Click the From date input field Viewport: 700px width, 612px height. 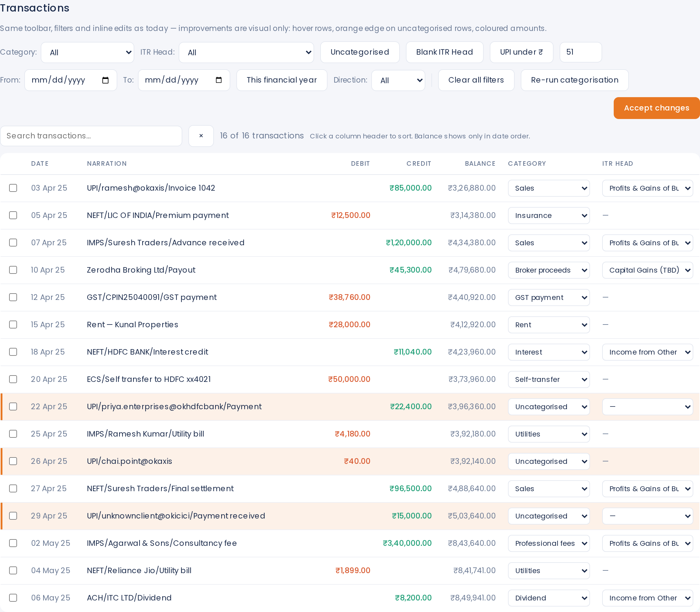[x=71, y=80]
